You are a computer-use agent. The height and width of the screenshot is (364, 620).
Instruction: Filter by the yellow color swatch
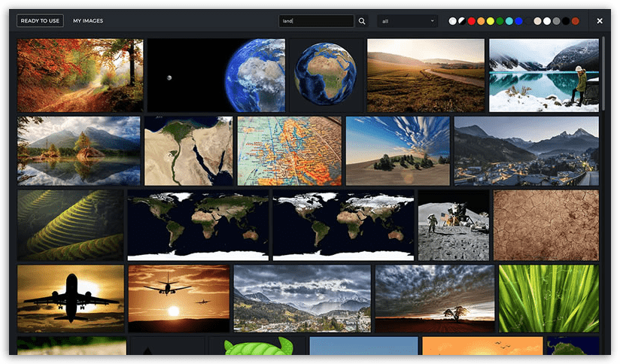pos(491,21)
